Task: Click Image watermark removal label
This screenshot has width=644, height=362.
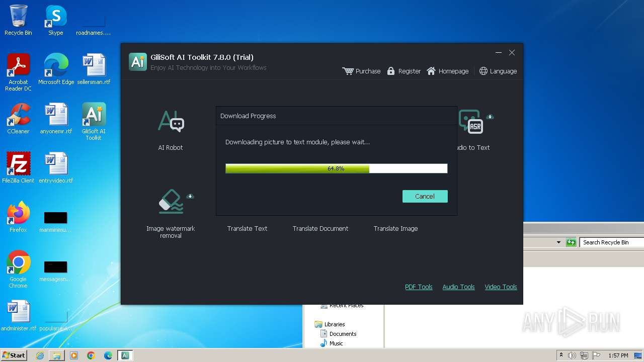Action: [171, 232]
